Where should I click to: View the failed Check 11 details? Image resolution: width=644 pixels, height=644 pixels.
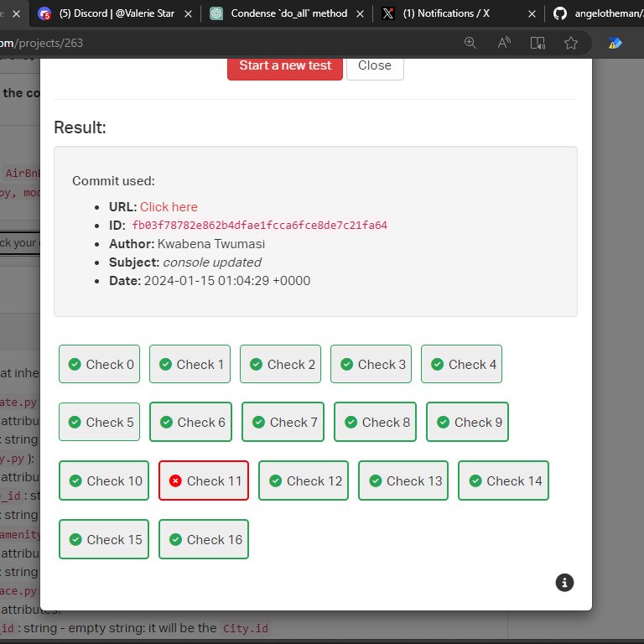(204, 480)
